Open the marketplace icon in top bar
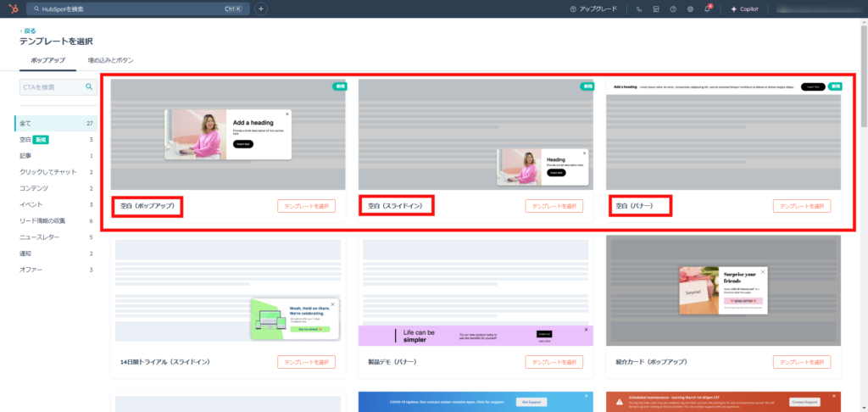Image resolution: width=868 pixels, height=412 pixels. pos(655,8)
